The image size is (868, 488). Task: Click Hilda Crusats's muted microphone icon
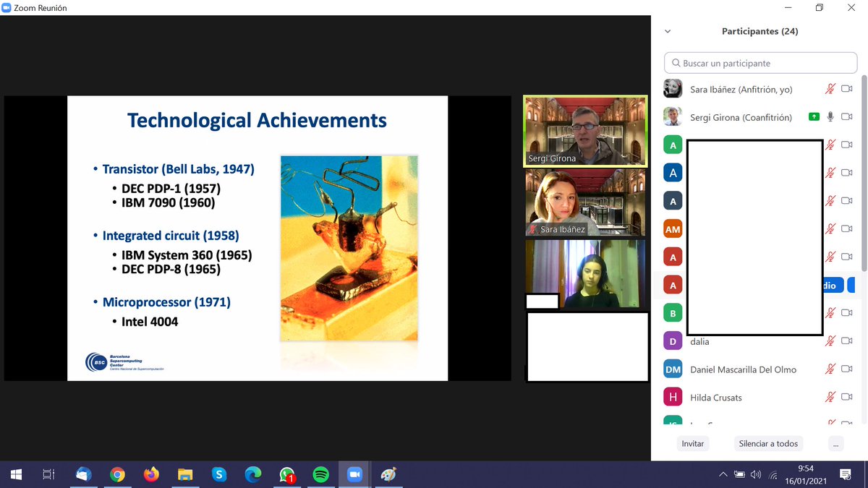(x=830, y=398)
